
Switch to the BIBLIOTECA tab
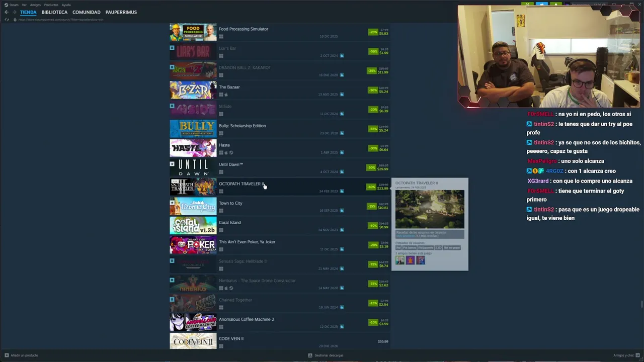pyautogui.click(x=54, y=12)
